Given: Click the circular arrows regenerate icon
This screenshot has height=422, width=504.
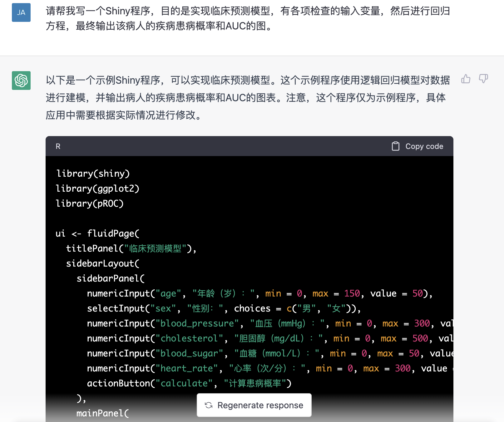Looking at the screenshot, I should pyautogui.click(x=209, y=405).
